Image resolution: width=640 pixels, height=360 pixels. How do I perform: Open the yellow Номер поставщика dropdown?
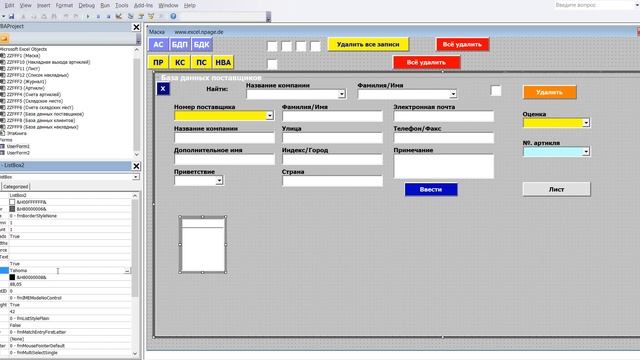tap(269, 116)
